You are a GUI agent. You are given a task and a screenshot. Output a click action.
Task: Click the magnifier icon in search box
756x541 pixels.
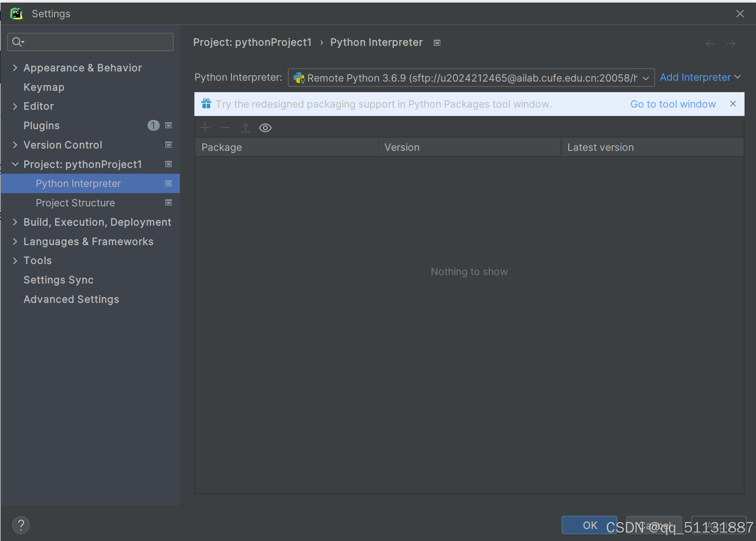18,41
